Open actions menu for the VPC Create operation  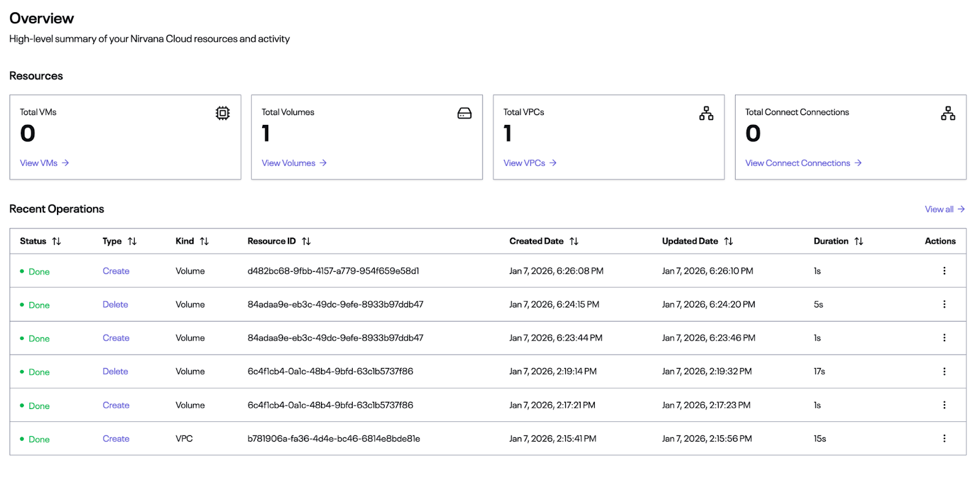(x=944, y=438)
